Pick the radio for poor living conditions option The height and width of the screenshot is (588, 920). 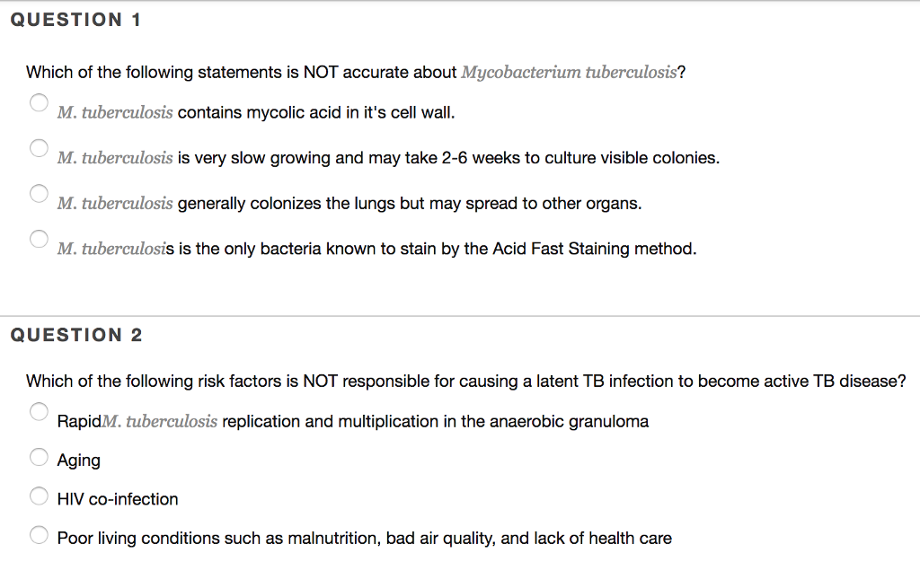(39, 535)
